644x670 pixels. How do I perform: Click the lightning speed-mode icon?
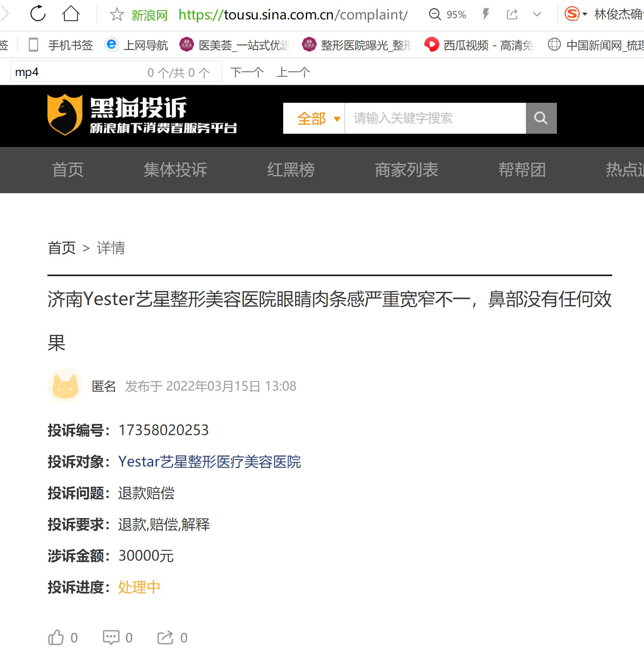pos(486,14)
